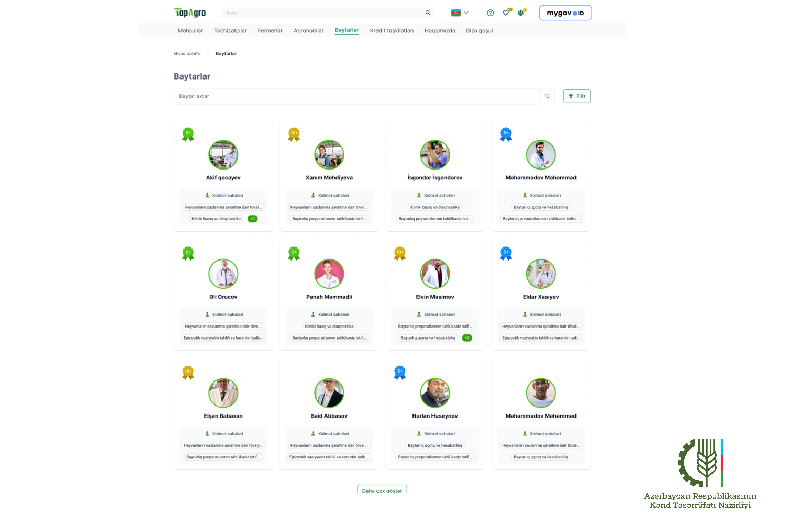Go to Aqronomlar menu tab
The height and width of the screenshot is (532, 798).
308,31
